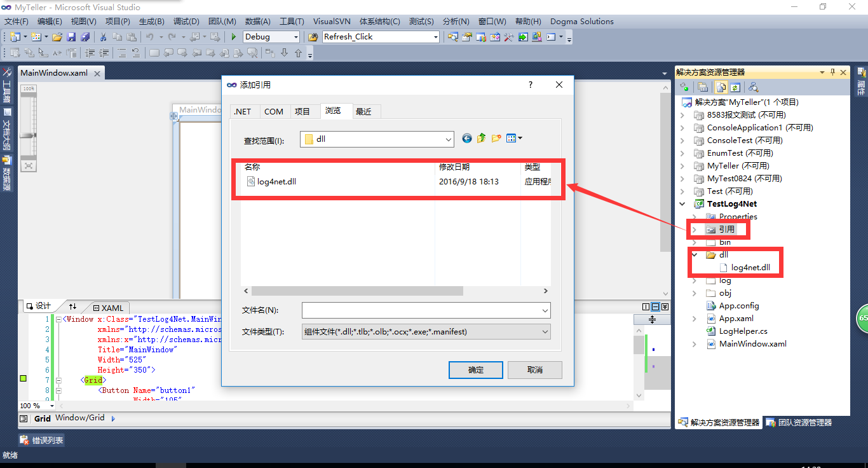This screenshot has width=868, height=468.
Task: Click the designer zoom slider thumb
Action: tap(28, 135)
